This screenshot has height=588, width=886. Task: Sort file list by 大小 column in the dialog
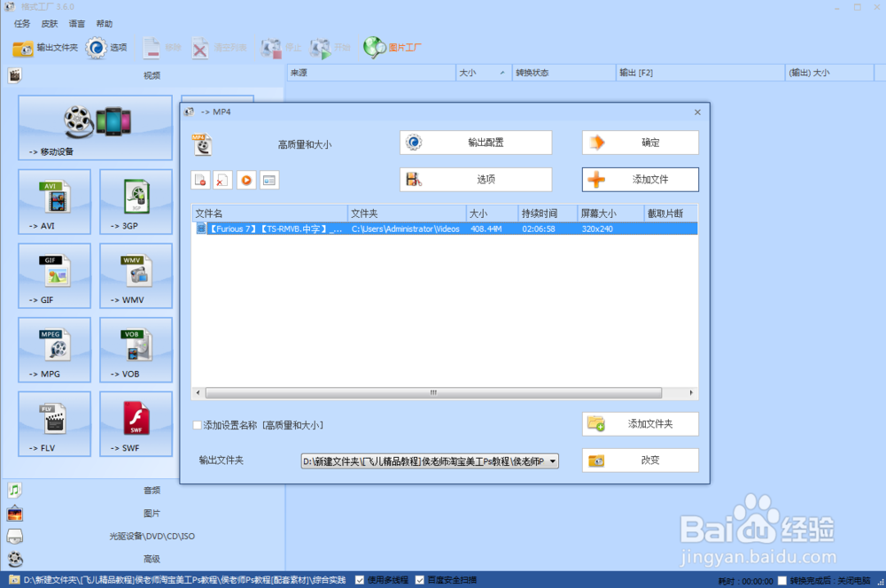coord(492,213)
